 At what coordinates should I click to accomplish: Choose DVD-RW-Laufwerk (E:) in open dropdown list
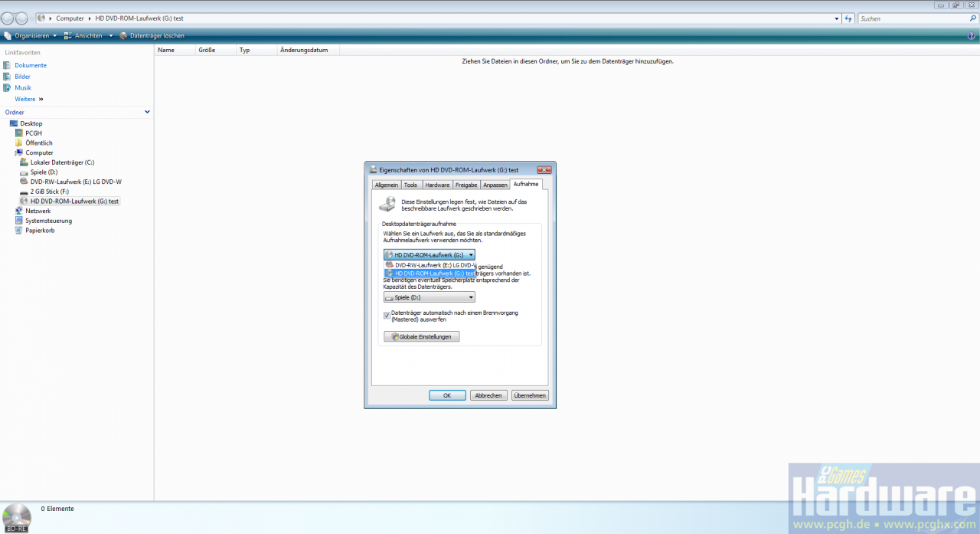coord(430,265)
